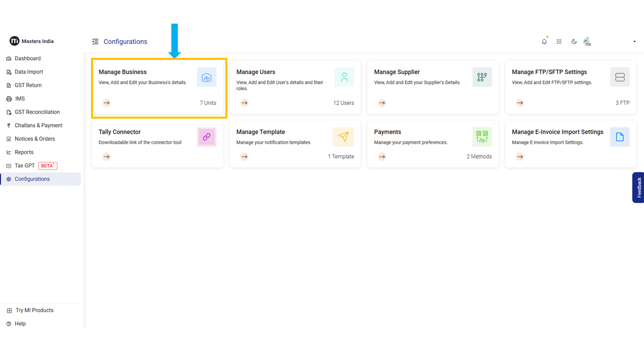Click the Tally Connector link icon
This screenshot has height=362, width=644.
206,137
